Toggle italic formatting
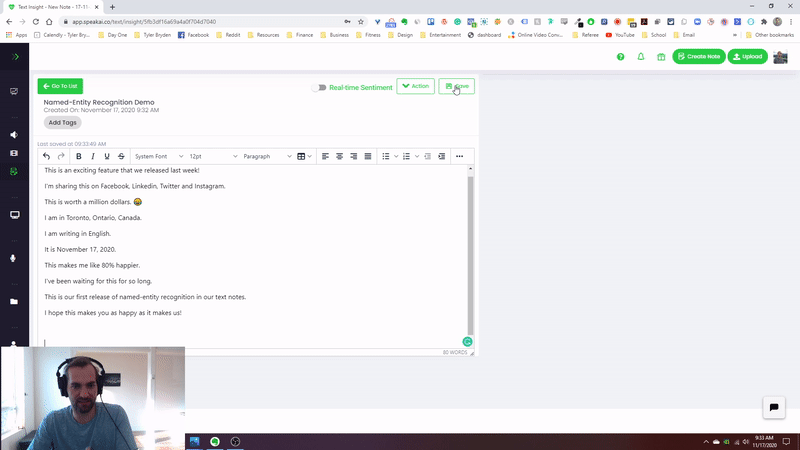This screenshot has width=800, height=450. pos(93,156)
